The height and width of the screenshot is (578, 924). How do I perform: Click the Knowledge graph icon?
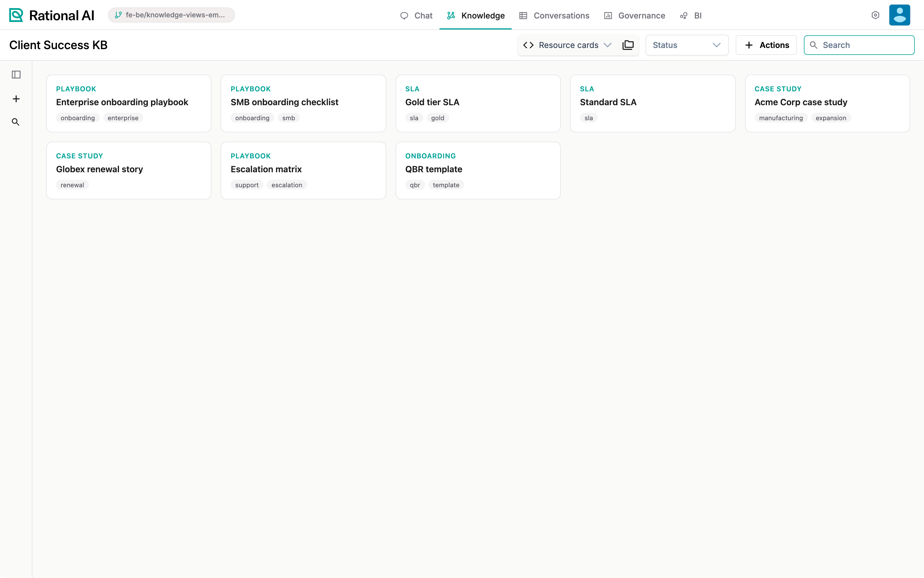451,16
